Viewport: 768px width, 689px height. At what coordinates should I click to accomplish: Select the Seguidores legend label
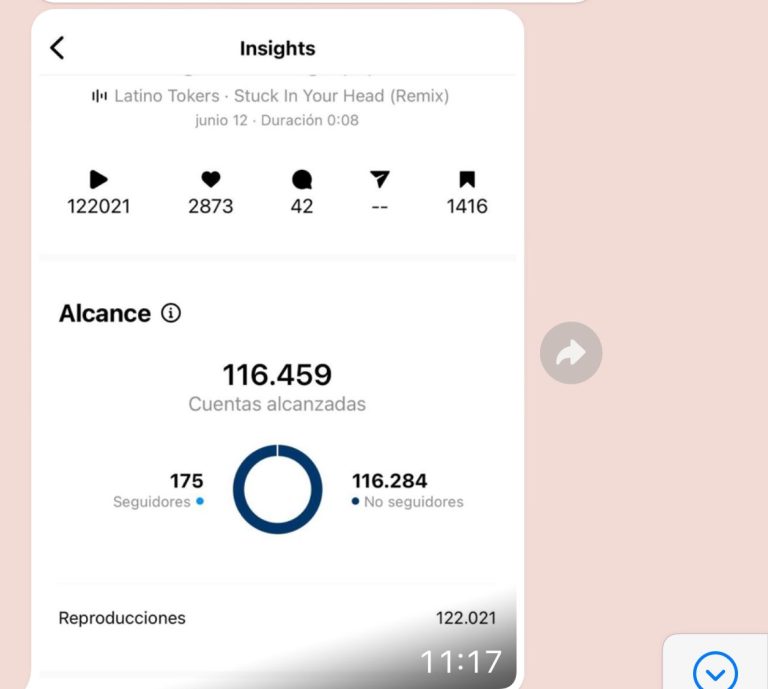[152, 502]
